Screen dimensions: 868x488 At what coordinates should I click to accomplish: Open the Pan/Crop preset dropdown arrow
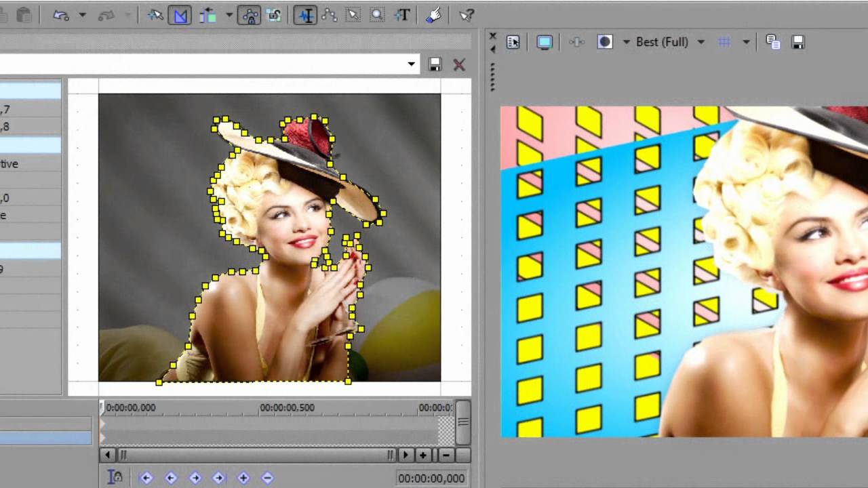coord(411,64)
